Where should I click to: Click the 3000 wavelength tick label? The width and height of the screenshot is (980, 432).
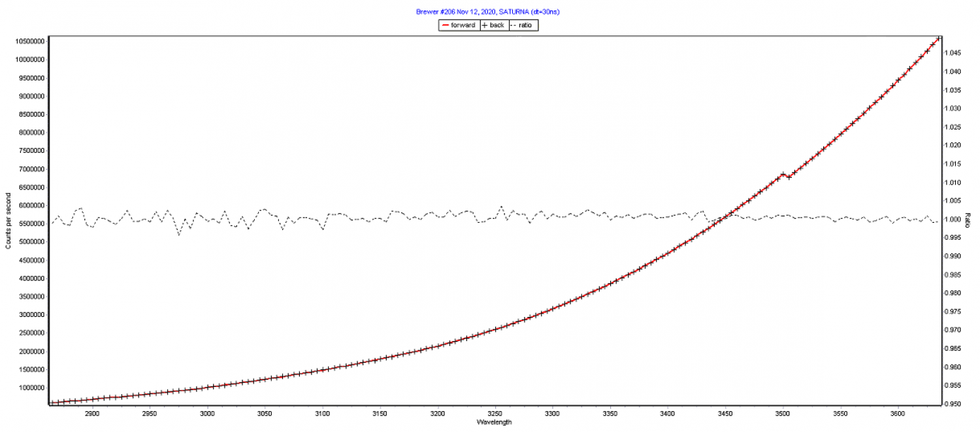[x=207, y=414]
